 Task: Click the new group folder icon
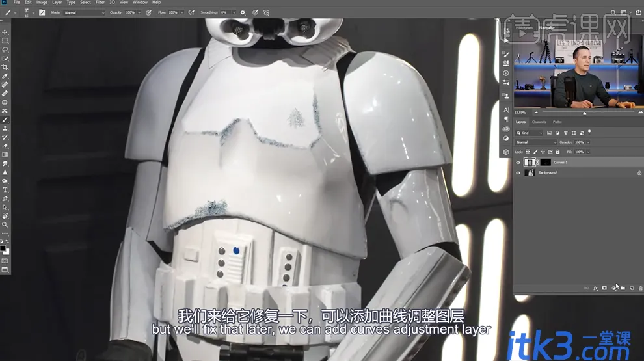(x=623, y=288)
